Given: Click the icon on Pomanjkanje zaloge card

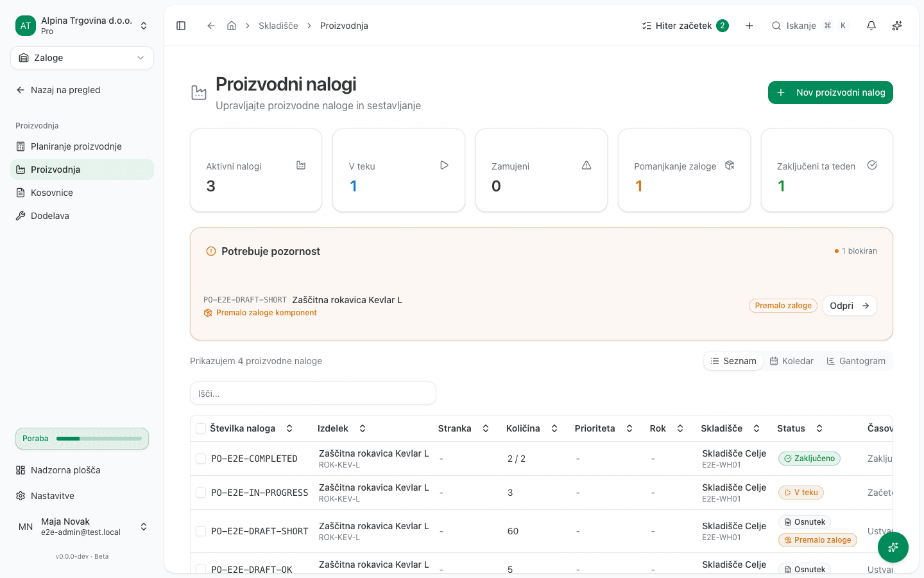Looking at the screenshot, I should (730, 165).
